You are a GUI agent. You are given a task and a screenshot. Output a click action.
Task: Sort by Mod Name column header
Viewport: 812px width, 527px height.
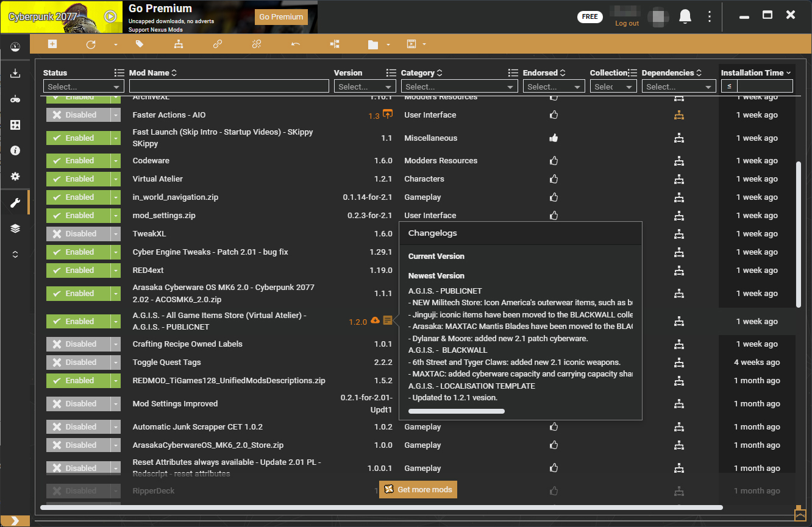(x=153, y=73)
